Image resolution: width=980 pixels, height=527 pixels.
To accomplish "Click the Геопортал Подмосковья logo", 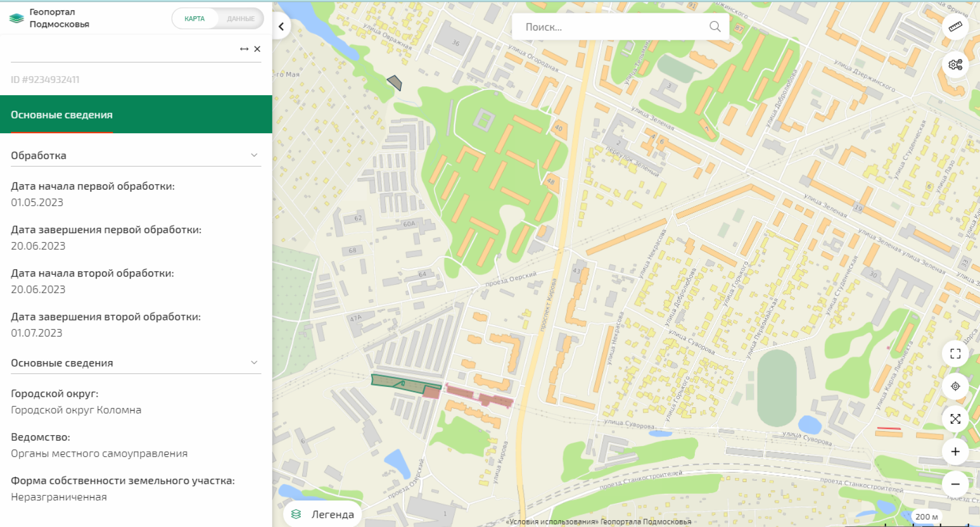I will pyautogui.click(x=49, y=18).
